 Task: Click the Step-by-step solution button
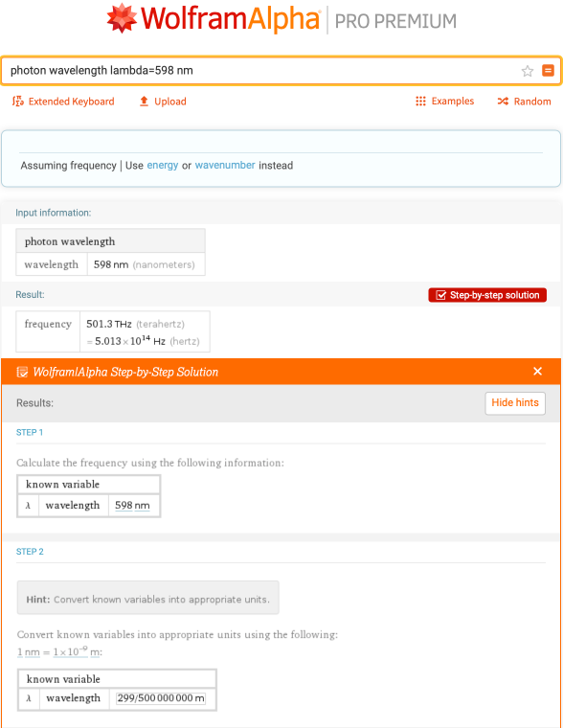487,295
